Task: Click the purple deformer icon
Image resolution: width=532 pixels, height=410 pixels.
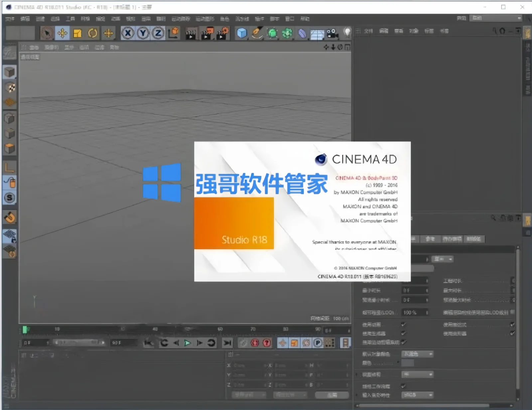Action: [x=302, y=33]
